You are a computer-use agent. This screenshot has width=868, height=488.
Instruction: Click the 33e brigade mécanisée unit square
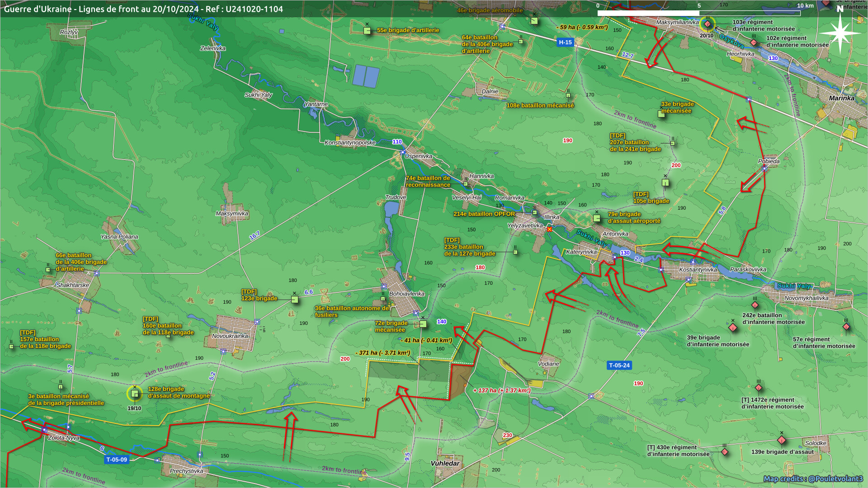(661, 114)
